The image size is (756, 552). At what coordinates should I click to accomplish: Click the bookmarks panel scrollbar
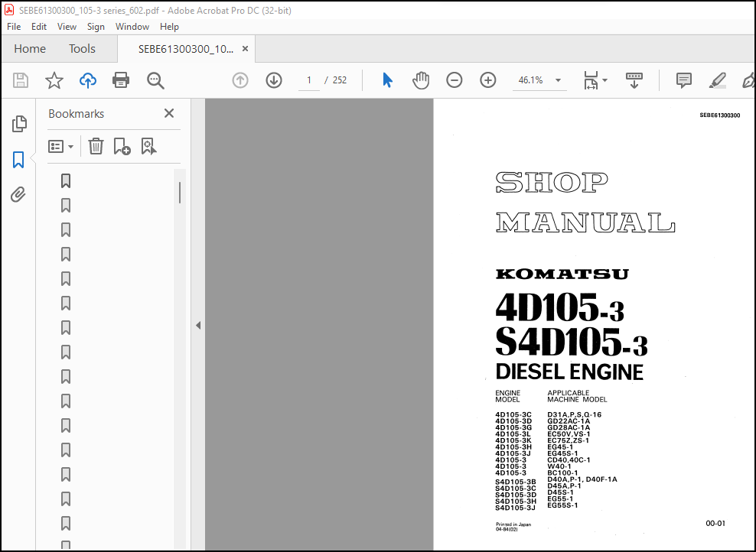(x=179, y=193)
